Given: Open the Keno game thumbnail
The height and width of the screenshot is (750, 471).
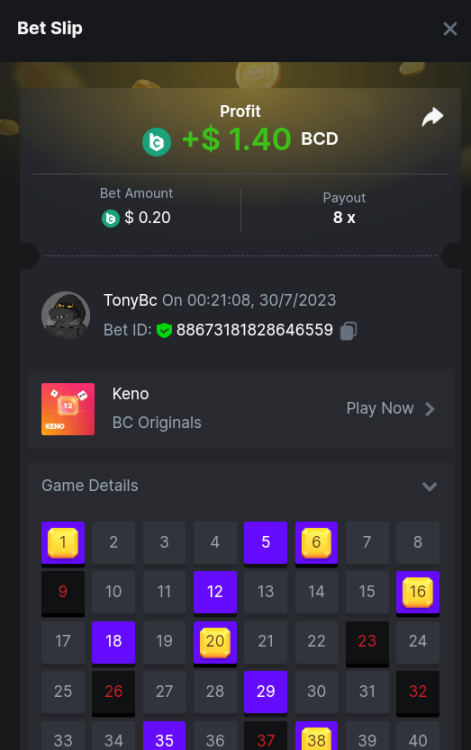Looking at the screenshot, I should (68, 409).
